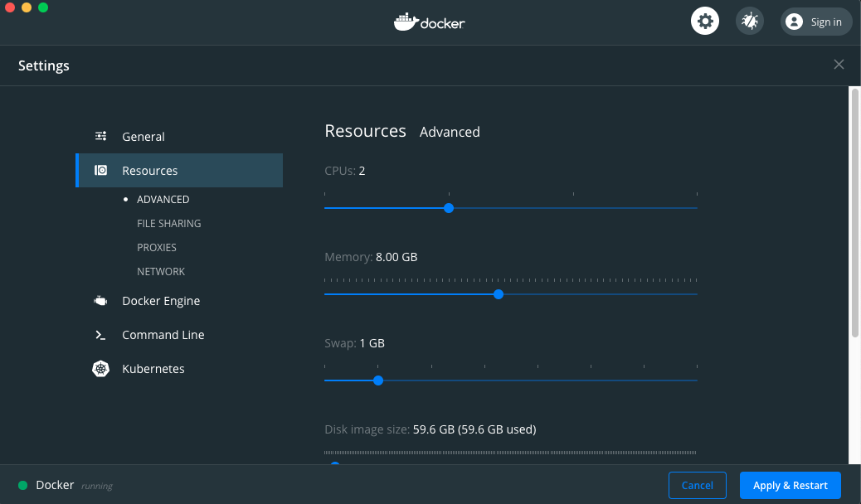The width and height of the screenshot is (861, 504).
Task: Click the Resources disk icon
Action: 100,170
